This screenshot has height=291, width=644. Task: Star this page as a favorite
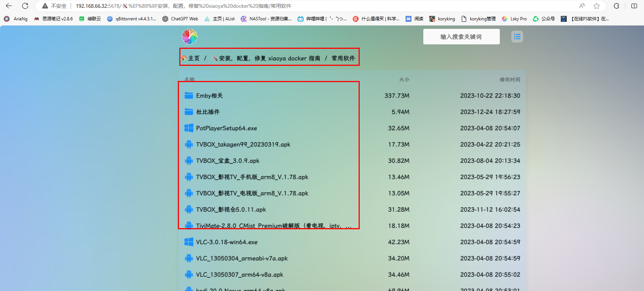point(597,6)
